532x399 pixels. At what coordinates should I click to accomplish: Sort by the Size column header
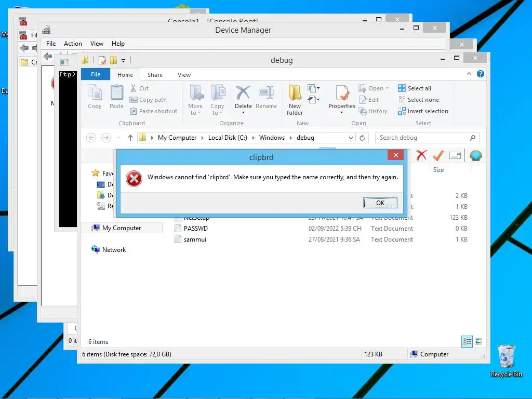(x=438, y=170)
